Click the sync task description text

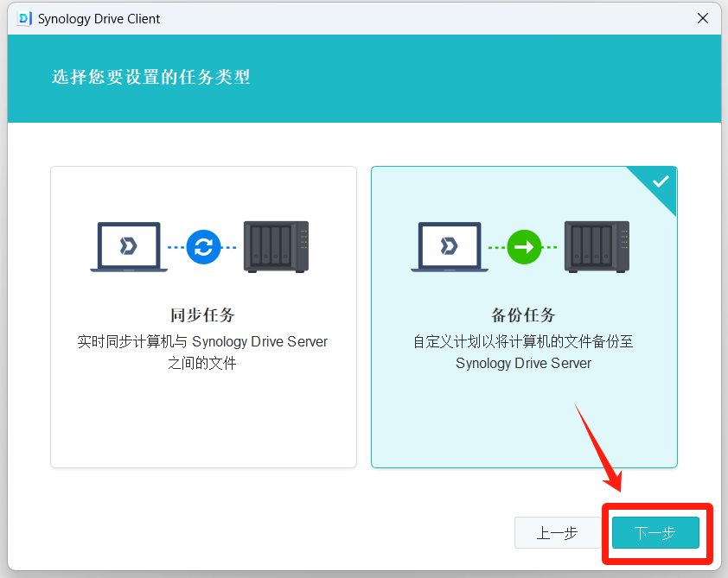point(203,353)
